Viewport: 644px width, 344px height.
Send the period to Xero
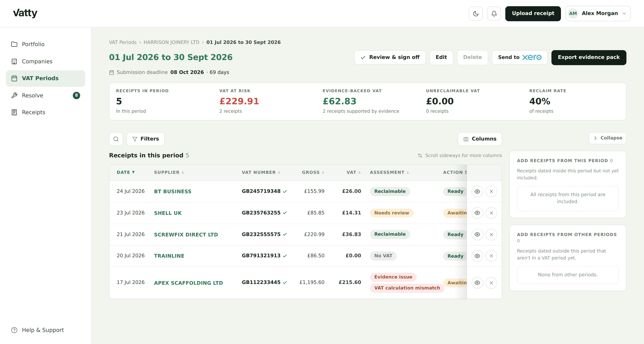(520, 57)
